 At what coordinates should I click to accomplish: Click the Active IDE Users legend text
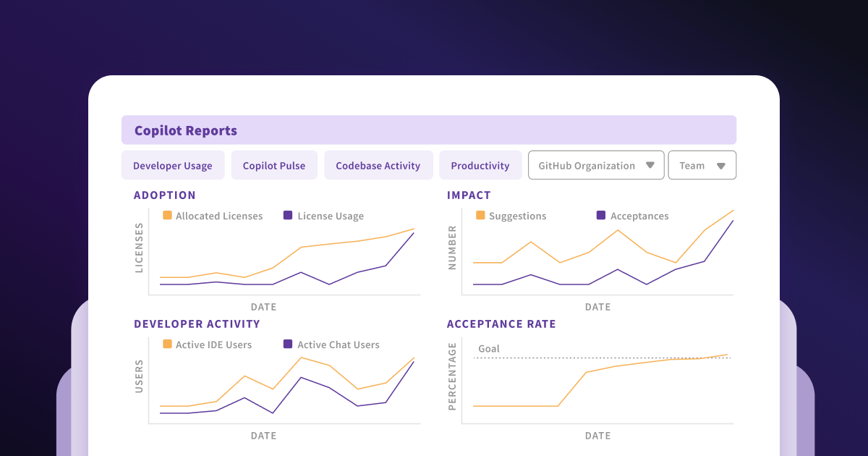click(213, 345)
